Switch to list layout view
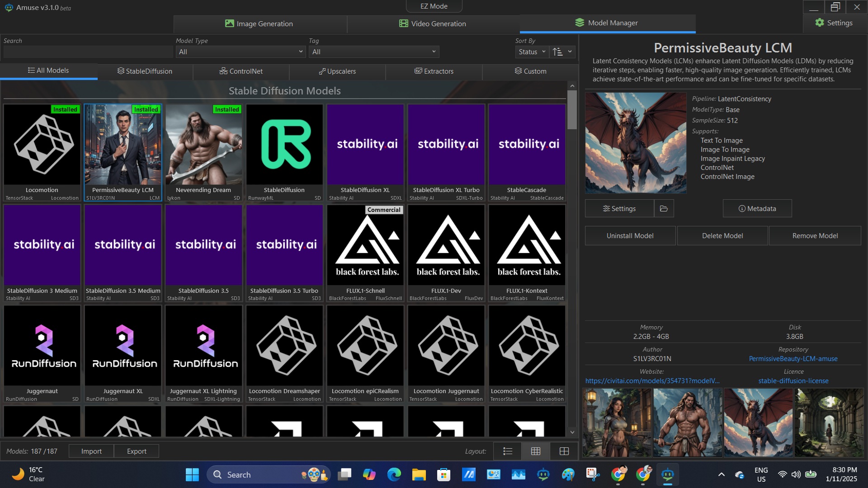 point(508,451)
